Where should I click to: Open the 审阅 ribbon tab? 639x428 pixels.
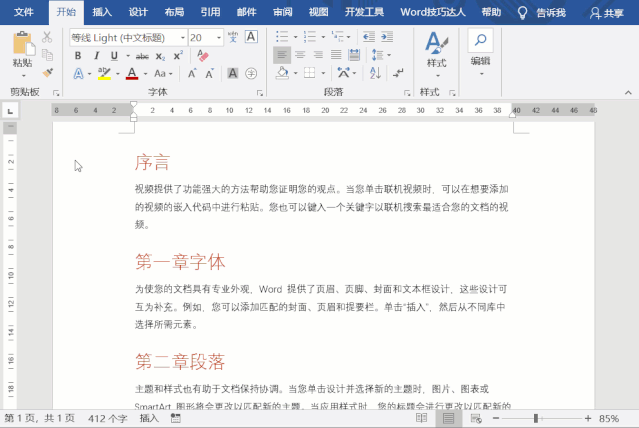[x=283, y=12]
